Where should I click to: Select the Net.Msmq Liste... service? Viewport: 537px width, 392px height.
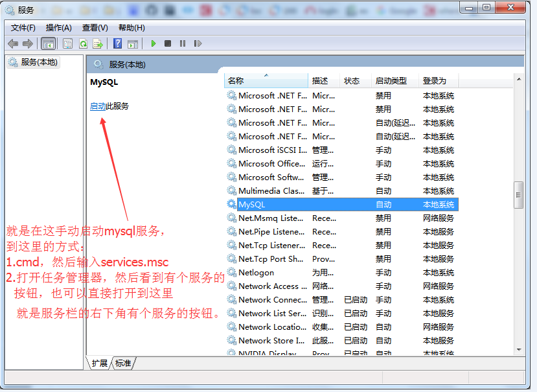point(343,218)
